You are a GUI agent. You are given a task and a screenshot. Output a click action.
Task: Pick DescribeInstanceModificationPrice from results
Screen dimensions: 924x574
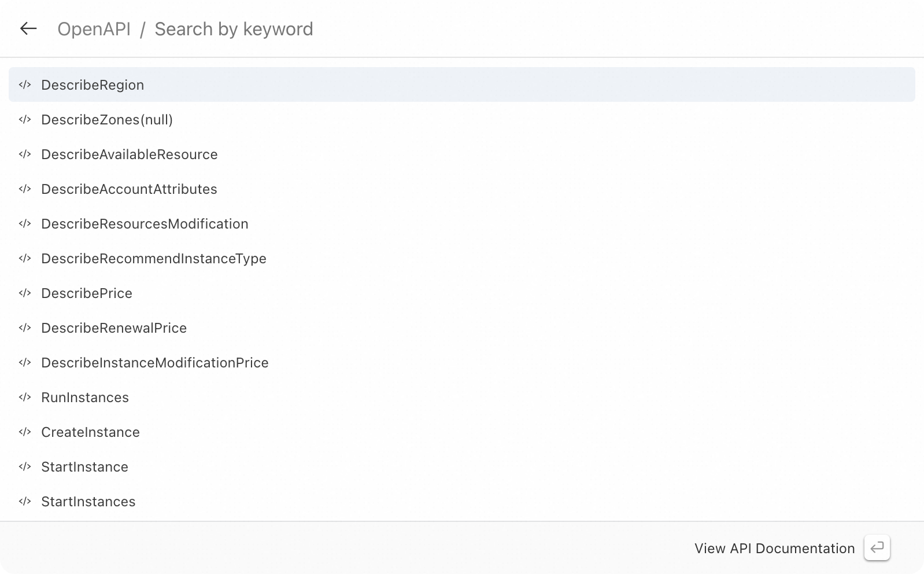click(155, 363)
